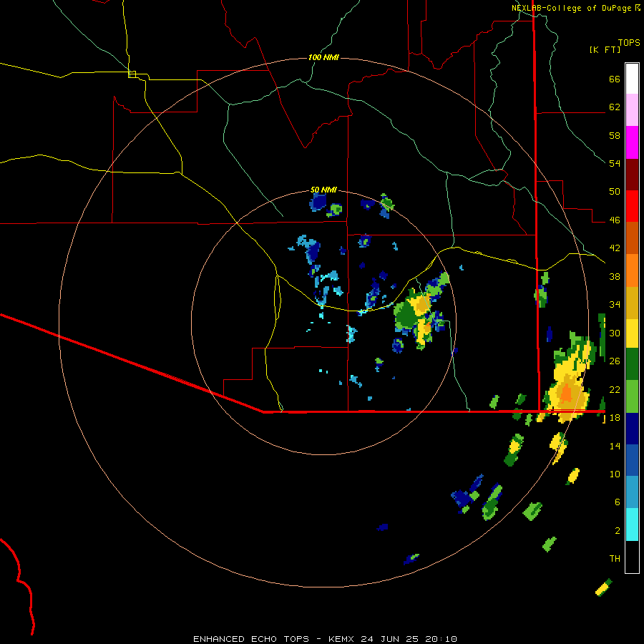
Task: Click the legend value 42
Action: [x=615, y=248]
